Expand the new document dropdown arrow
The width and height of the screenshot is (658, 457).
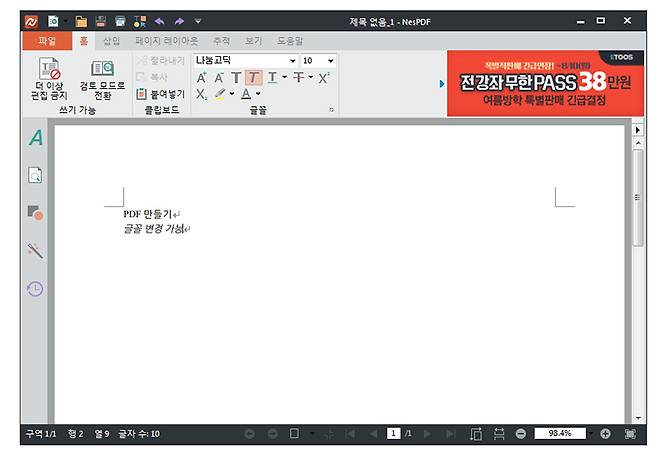tap(66, 21)
